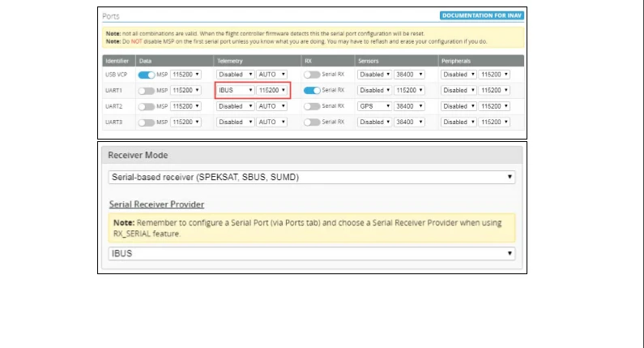Image resolution: width=644 pixels, height=348 pixels.
Task: Open UART1 sensors Disabled dropdown
Action: click(374, 90)
